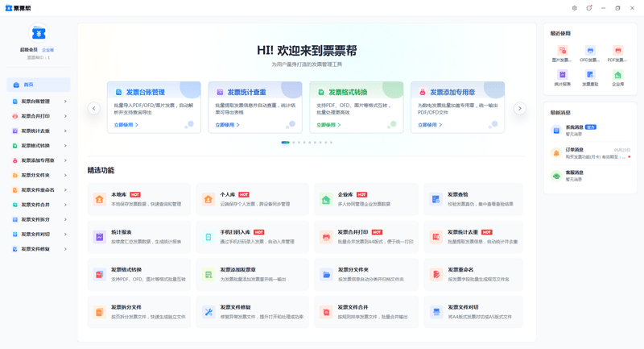The height and width of the screenshot is (349, 644).
Task: Expand 发票格式转换 chevron in sidebar
Action: [x=65, y=146]
